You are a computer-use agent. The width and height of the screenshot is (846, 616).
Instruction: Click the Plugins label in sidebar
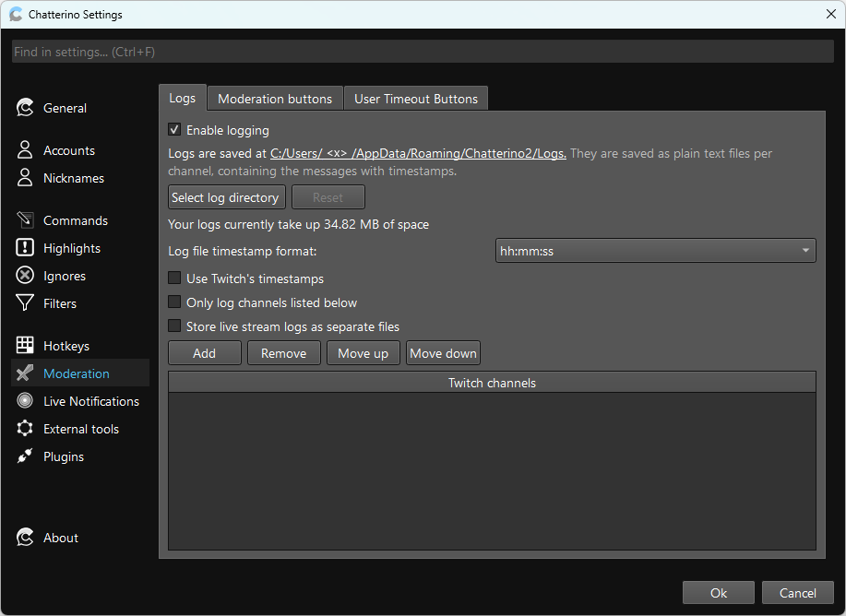[64, 456]
